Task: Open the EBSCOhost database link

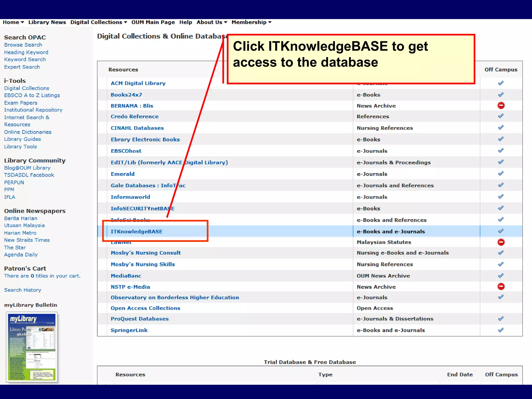Action: pos(126,151)
